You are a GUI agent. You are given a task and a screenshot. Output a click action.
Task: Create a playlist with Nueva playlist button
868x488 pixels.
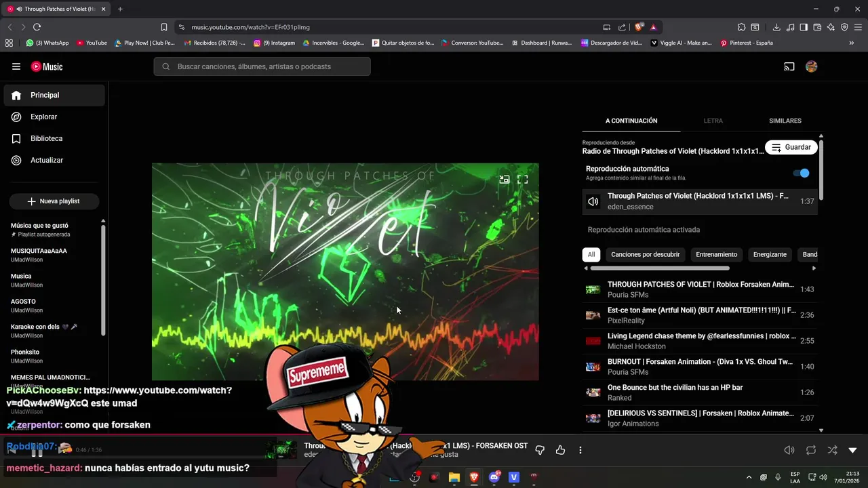pyautogui.click(x=54, y=201)
